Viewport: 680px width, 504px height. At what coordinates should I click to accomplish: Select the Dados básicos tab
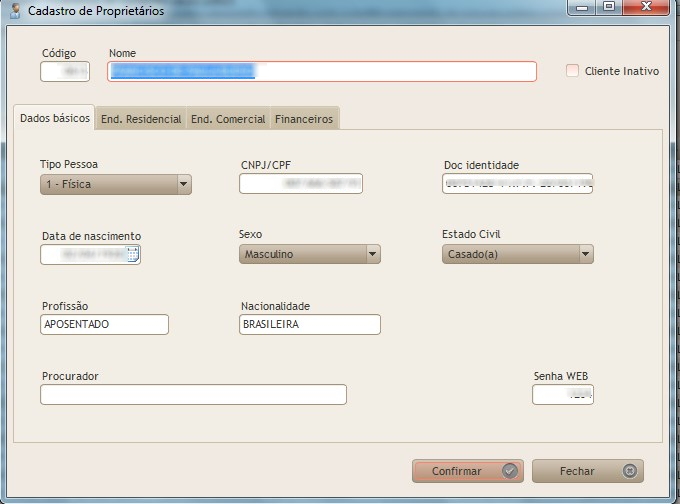[x=55, y=118]
